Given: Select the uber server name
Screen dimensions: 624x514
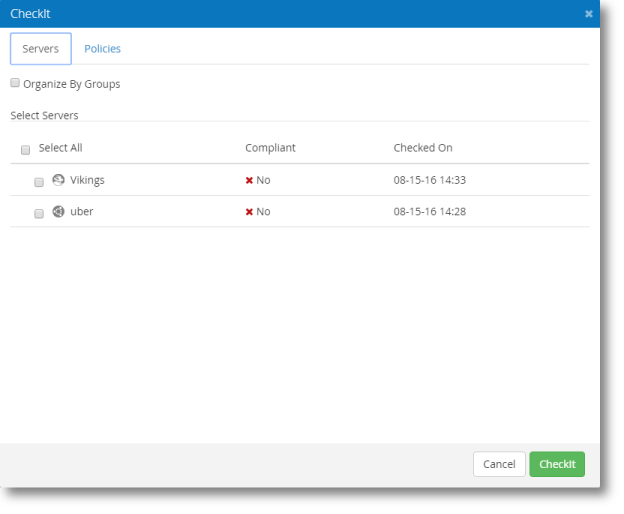Looking at the screenshot, I should [x=82, y=212].
